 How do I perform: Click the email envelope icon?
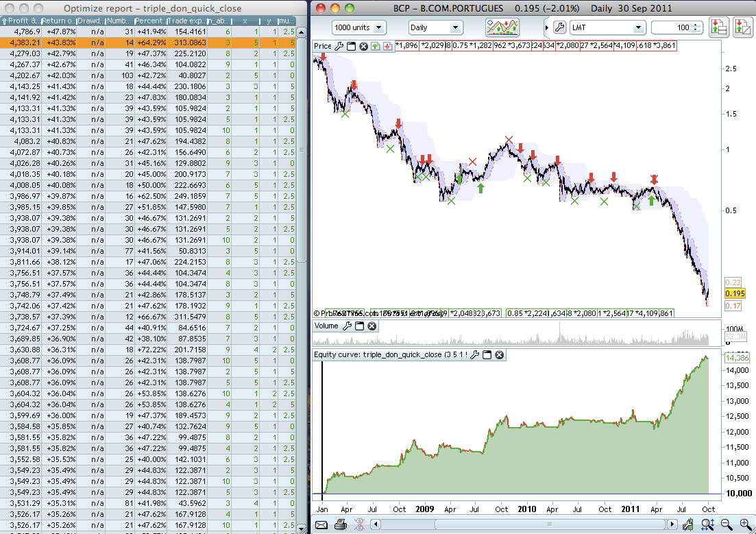pos(321,525)
